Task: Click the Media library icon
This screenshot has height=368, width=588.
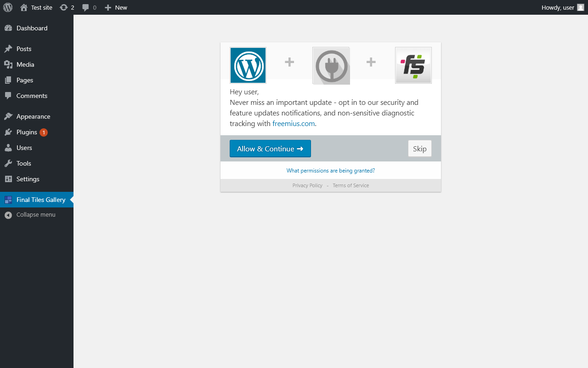Action: [x=8, y=64]
